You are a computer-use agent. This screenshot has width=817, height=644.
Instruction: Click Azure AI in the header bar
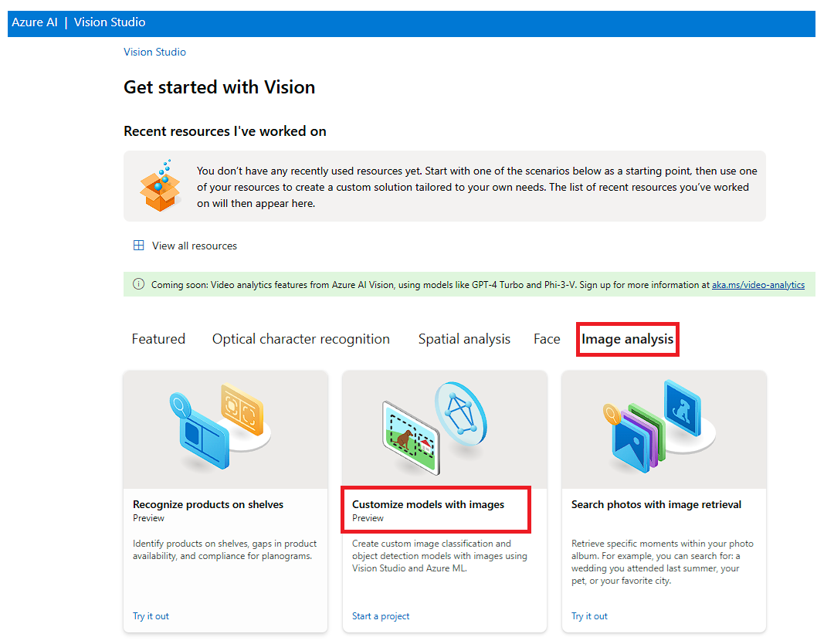coord(35,22)
